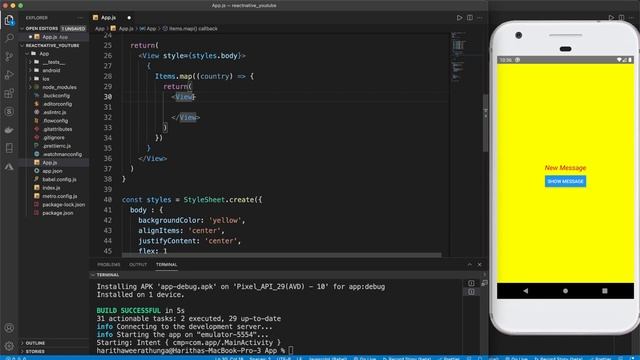Open metro.config.js file in explorer

point(60,196)
